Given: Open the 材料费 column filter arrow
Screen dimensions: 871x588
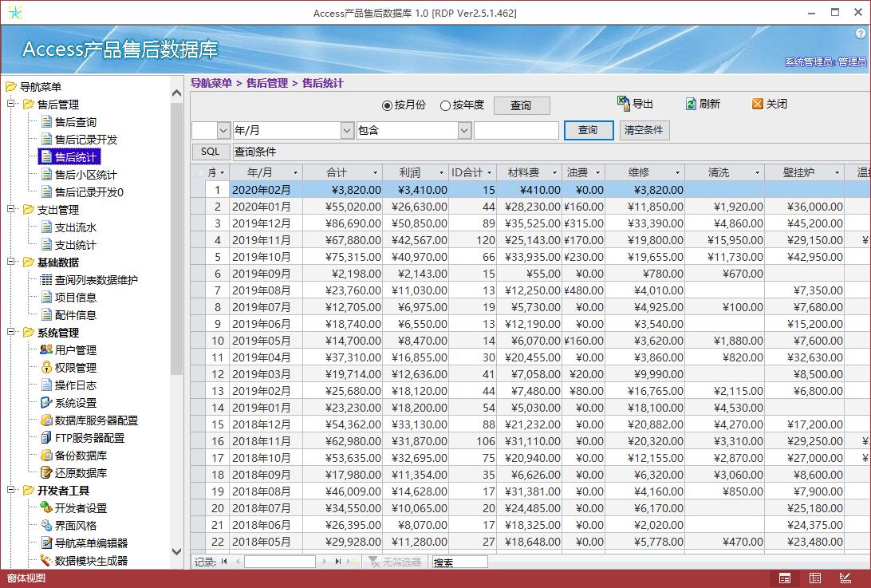Looking at the screenshot, I should 554,173.
